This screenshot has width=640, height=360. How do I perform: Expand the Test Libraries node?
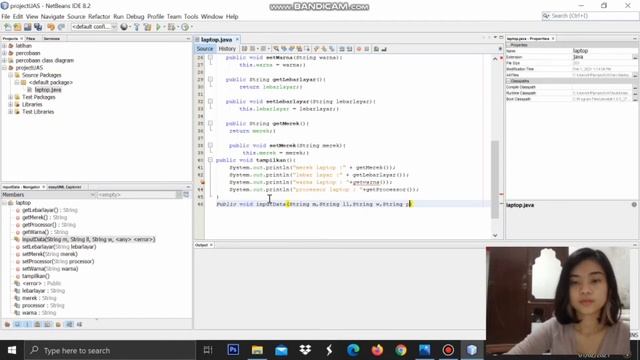point(11,112)
